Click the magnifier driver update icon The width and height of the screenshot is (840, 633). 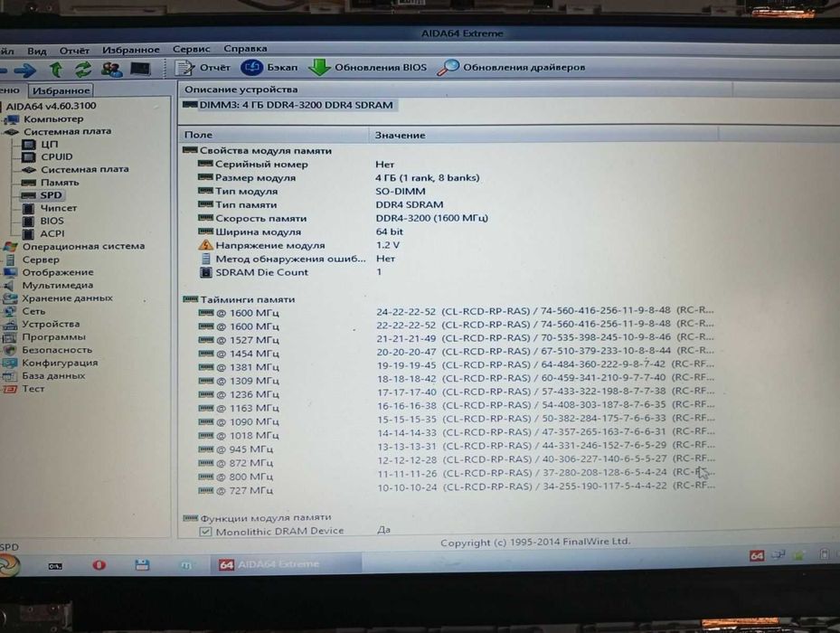click(448, 68)
